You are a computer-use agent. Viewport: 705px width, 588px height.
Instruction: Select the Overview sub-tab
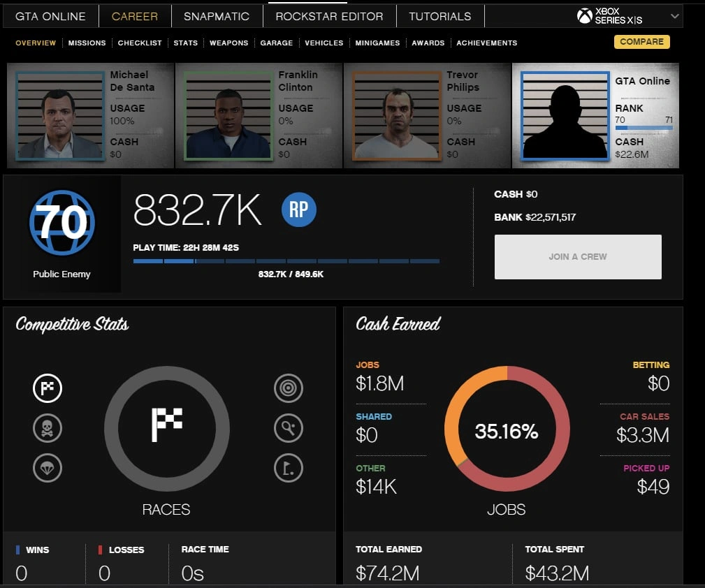tap(36, 43)
